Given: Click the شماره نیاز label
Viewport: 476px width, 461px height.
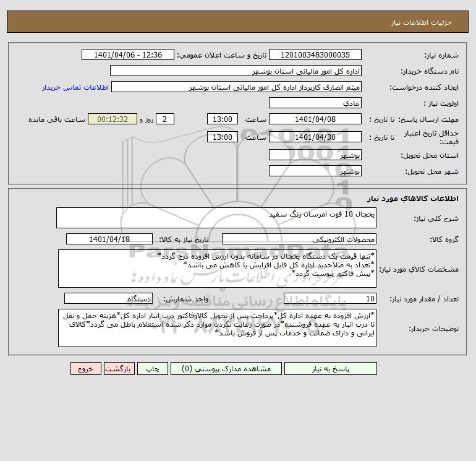Looking at the screenshot, I should [x=441, y=55].
